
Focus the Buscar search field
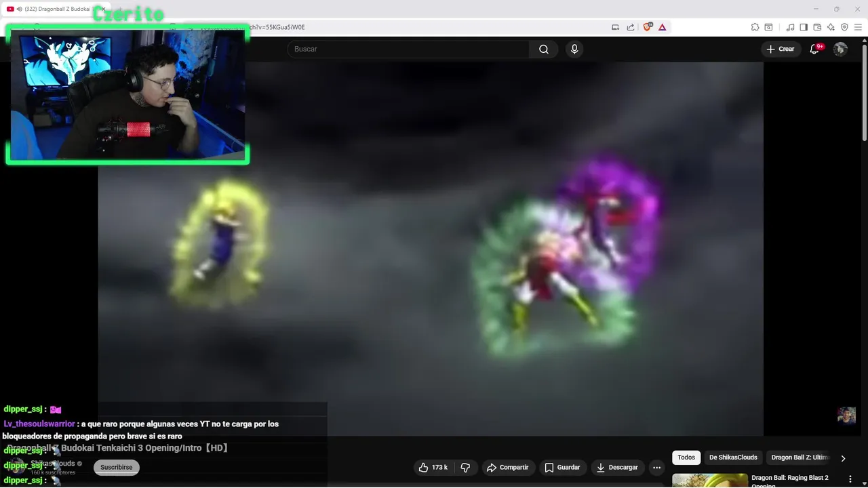[x=408, y=49]
